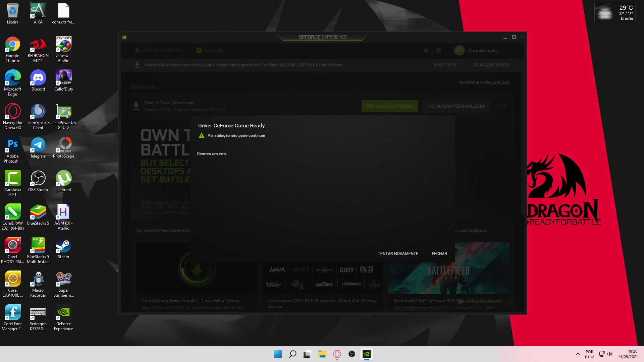
Task: Launch PhotoScape from the desktop
Action: 63,148
